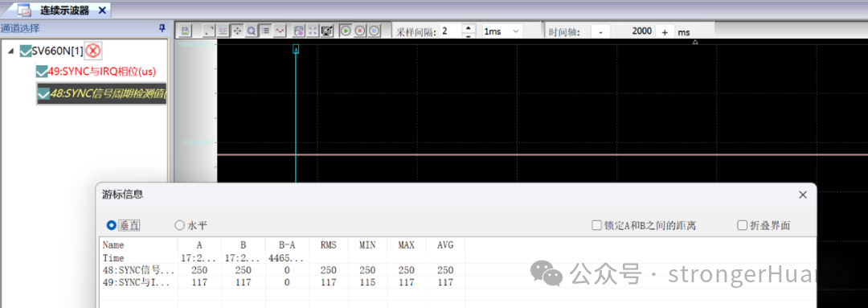Increase the sampling interval value

pos(469,27)
